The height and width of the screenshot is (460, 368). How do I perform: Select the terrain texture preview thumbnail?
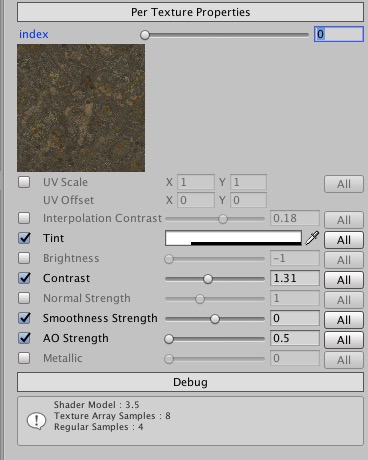(81, 108)
